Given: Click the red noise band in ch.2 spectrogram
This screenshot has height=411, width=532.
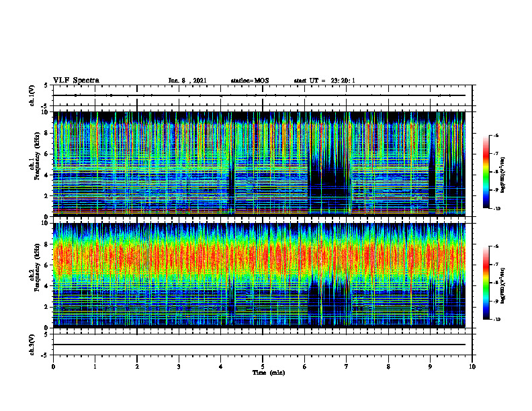Looking at the screenshot, I should tap(259, 258).
